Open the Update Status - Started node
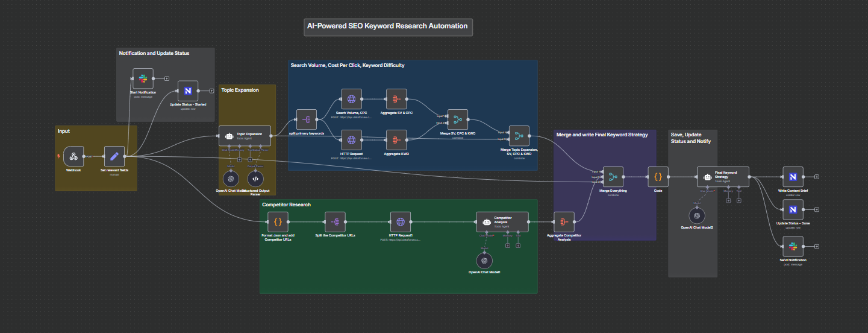The image size is (868, 333). 188,91
